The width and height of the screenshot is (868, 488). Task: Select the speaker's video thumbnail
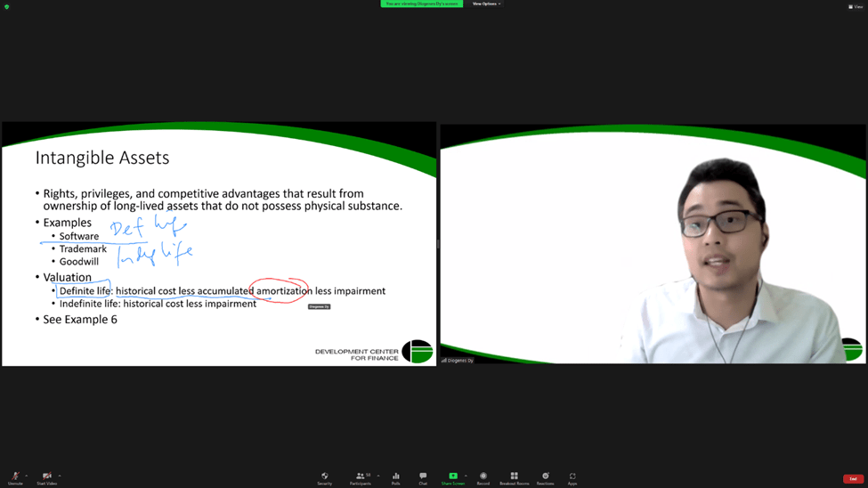[x=653, y=243]
